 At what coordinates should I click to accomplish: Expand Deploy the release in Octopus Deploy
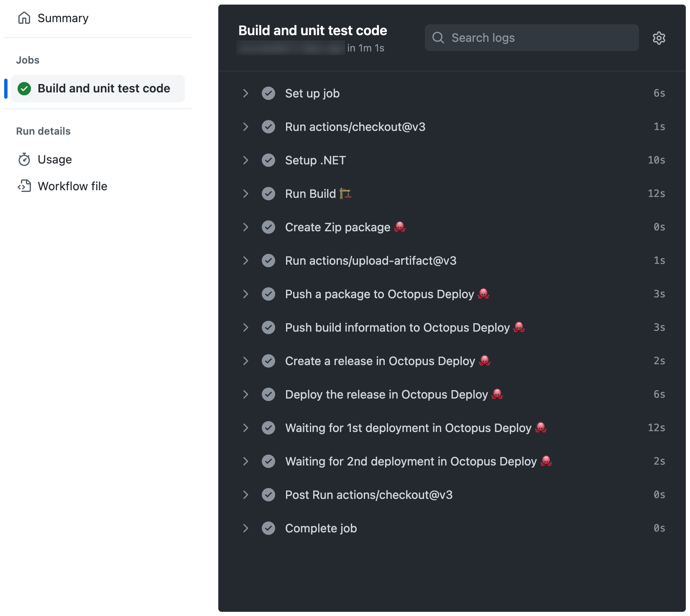[246, 394]
